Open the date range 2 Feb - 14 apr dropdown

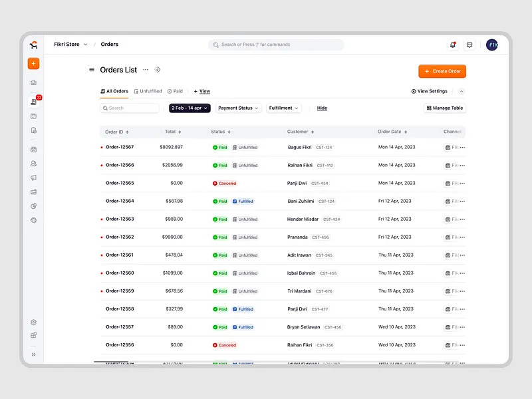(190, 108)
